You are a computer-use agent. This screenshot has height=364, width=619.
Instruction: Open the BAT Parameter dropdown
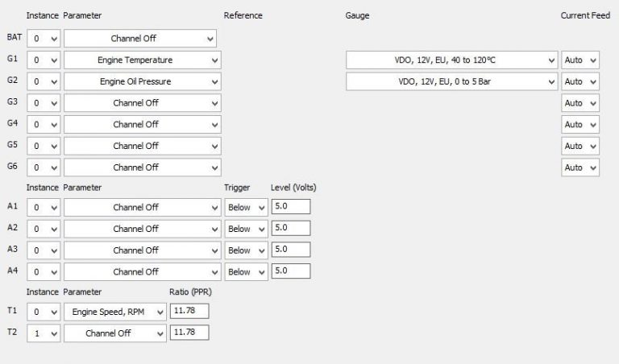click(140, 39)
